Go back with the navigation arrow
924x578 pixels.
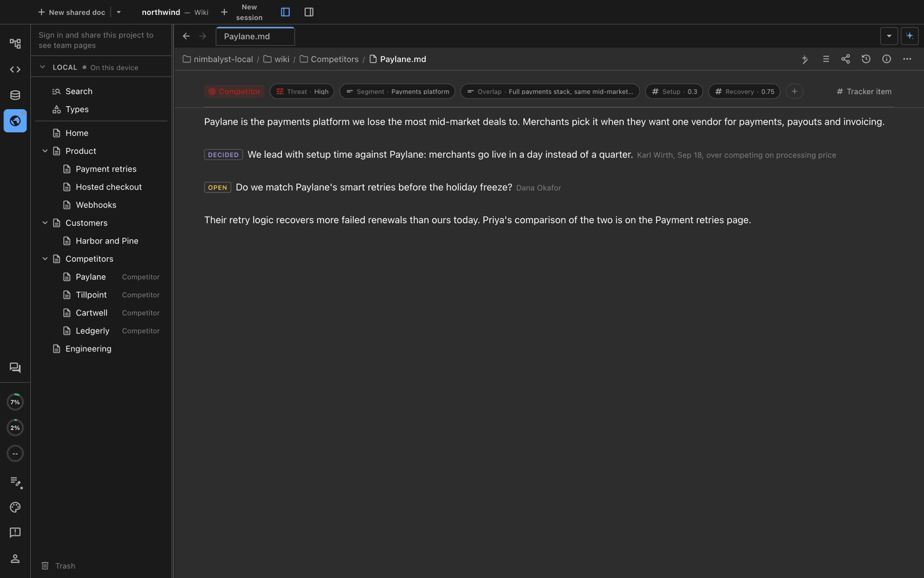pyautogui.click(x=186, y=36)
